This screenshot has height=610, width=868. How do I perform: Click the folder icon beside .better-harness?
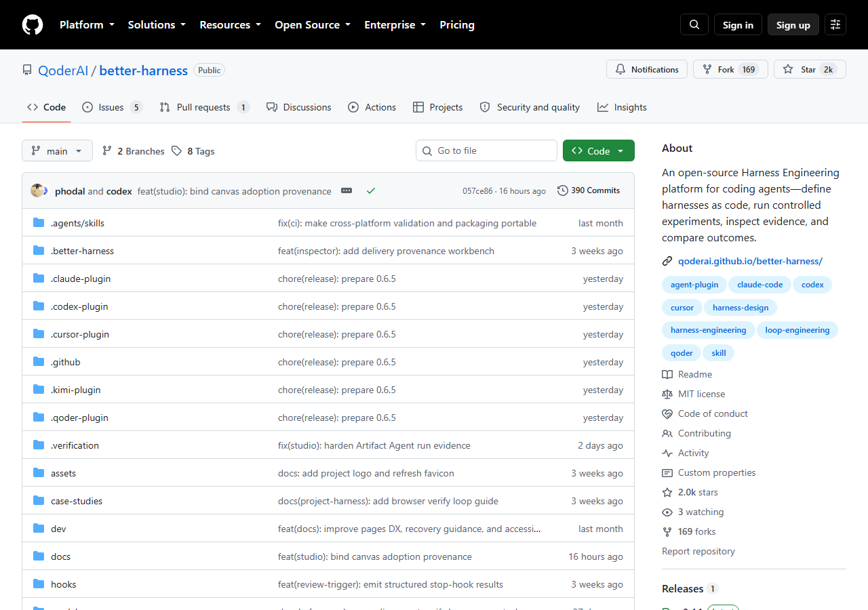pyautogui.click(x=39, y=251)
